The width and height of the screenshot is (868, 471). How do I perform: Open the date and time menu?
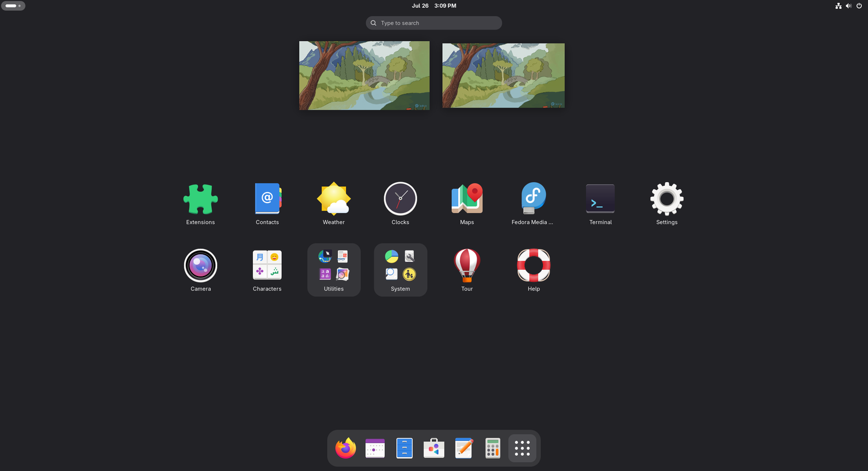click(434, 6)
